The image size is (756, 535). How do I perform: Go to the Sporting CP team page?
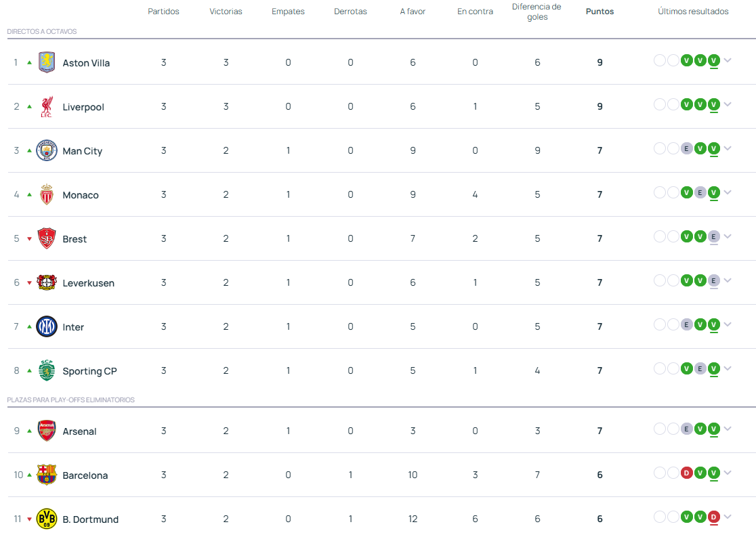tap(89, 371)
